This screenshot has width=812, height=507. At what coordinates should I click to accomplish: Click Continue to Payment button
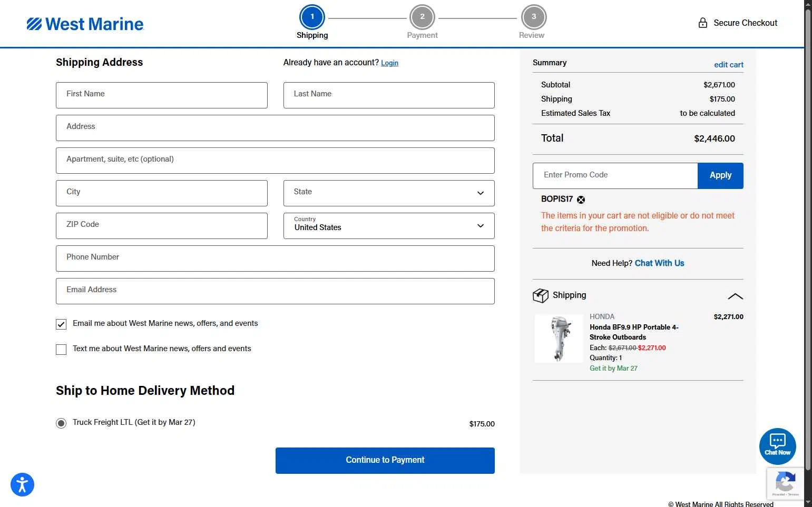point(385,461)
